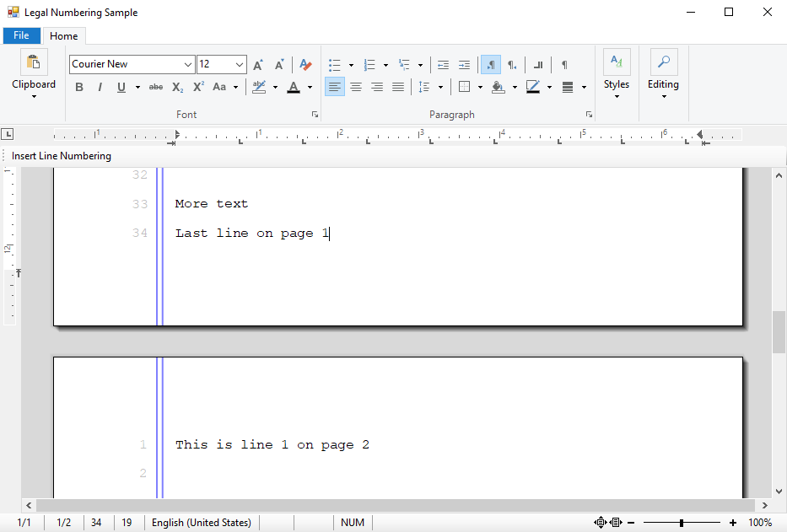Toggle show formatting marks pilcrow
Viewport: 787px width, 532px height.
click(564, 65)
